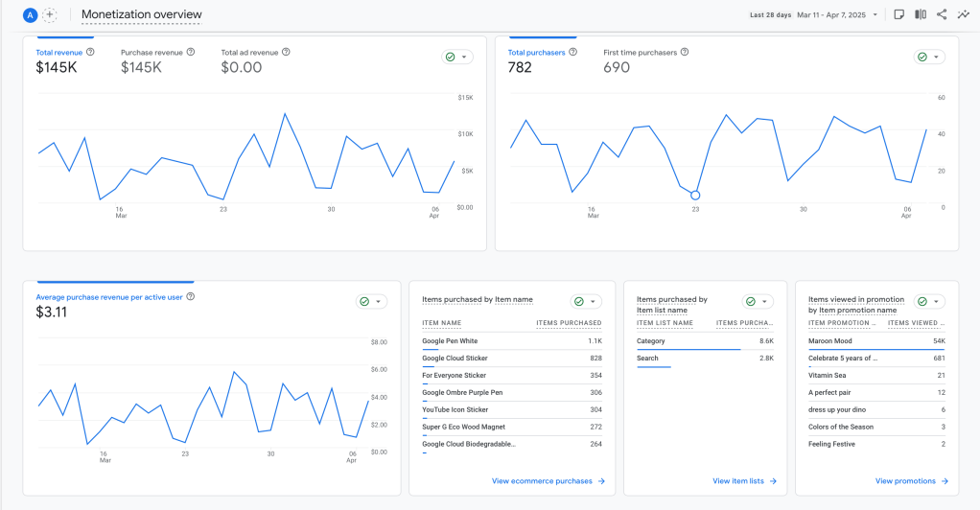Click the add comparison plus icon

(50, 15)
